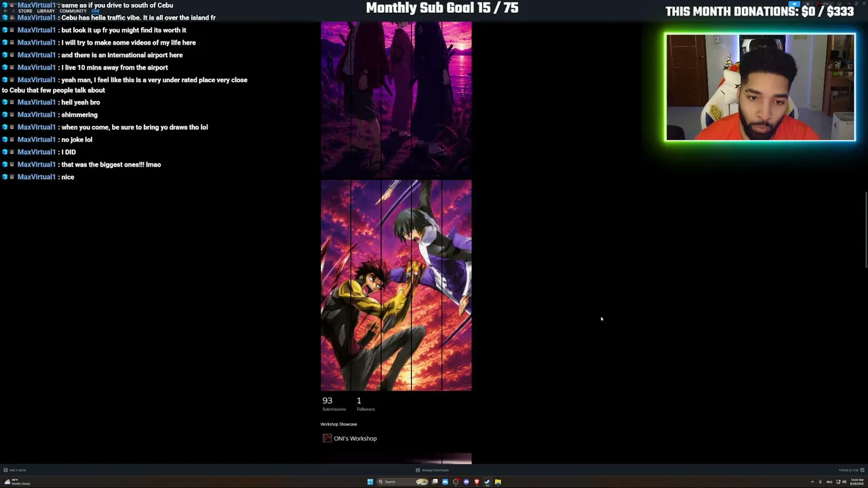868x488 pixels.
Task: Open Steam from the taskbar
Action: point(487,482)
